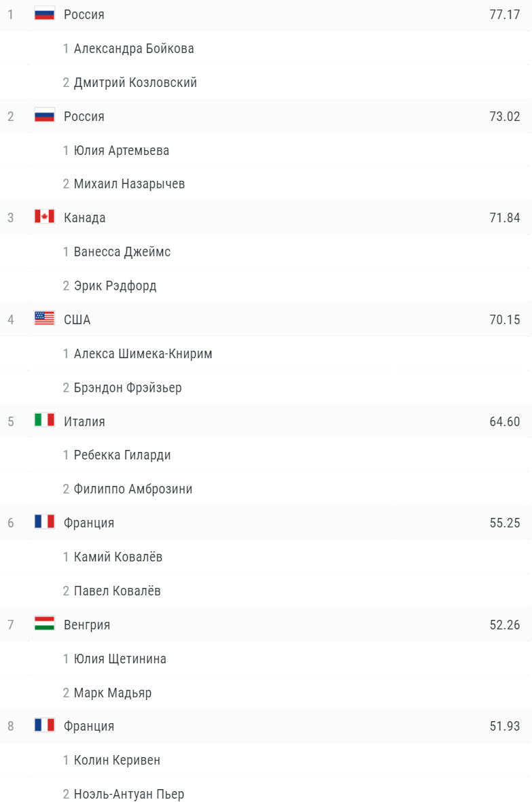Select Ноэль-Антуан Пьер in the last pair
This screenshot has height=802, width=532.
point(128,794)
